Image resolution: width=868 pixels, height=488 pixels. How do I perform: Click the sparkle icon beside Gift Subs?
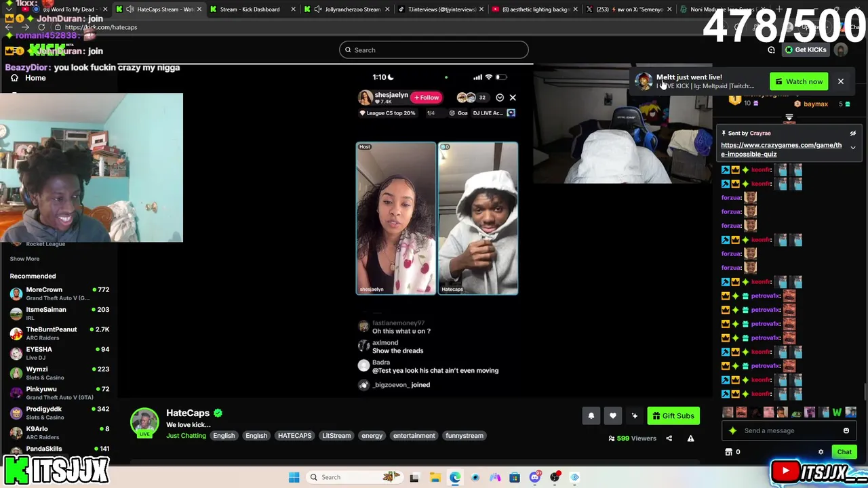click(634, 416)
